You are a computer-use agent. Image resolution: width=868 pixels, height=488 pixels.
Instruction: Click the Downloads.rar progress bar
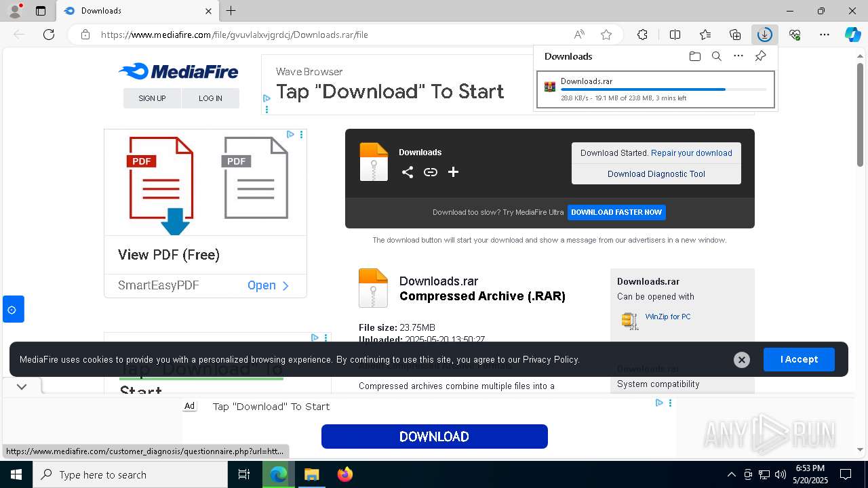664,89
